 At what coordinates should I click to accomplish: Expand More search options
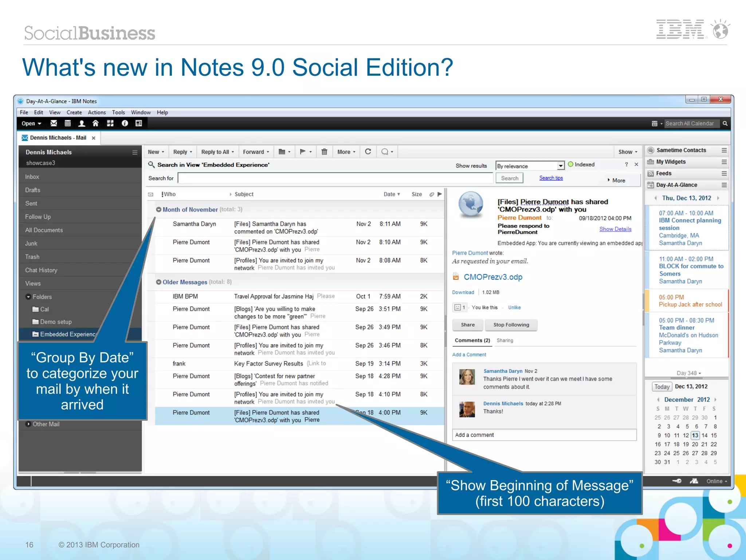tap(616, 180)
